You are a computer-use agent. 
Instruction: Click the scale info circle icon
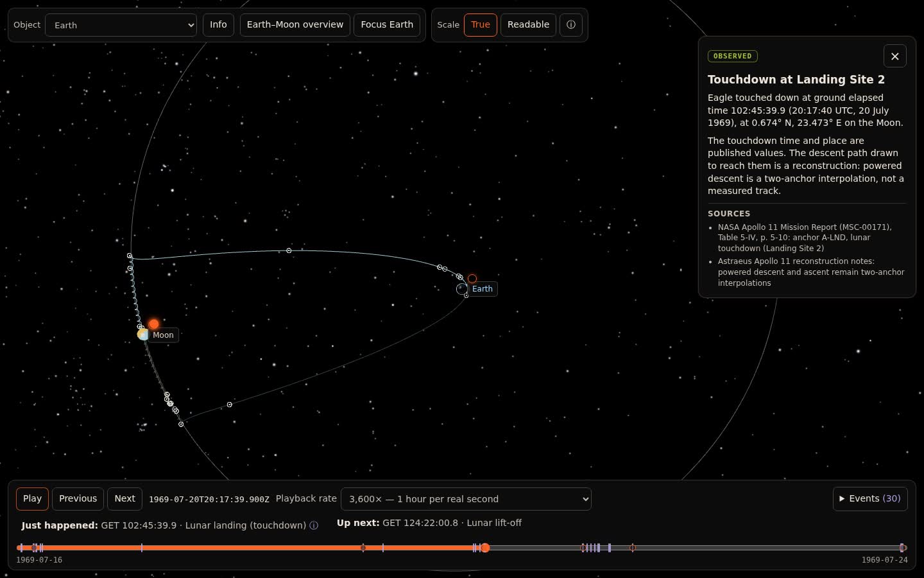pos(570,25)
